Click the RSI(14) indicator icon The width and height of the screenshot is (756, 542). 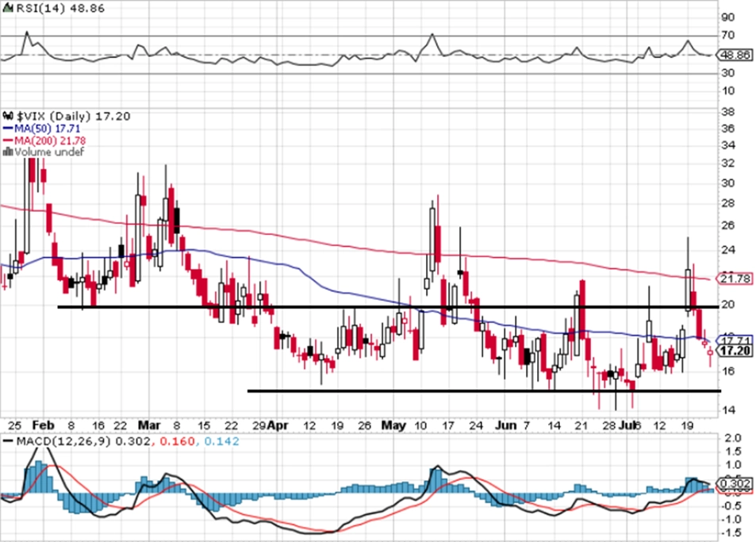(8, 9)
